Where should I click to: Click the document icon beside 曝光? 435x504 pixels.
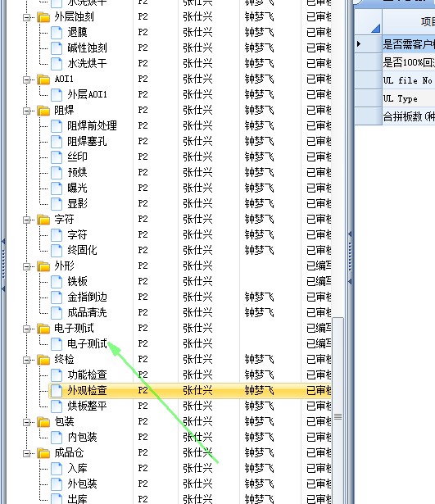(x=57, y=188)
